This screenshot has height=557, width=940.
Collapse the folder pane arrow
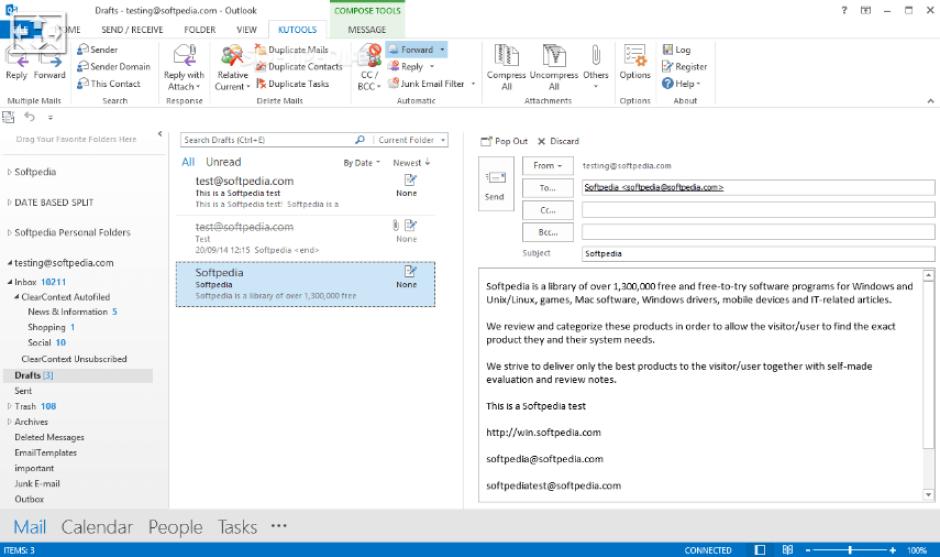159,134
